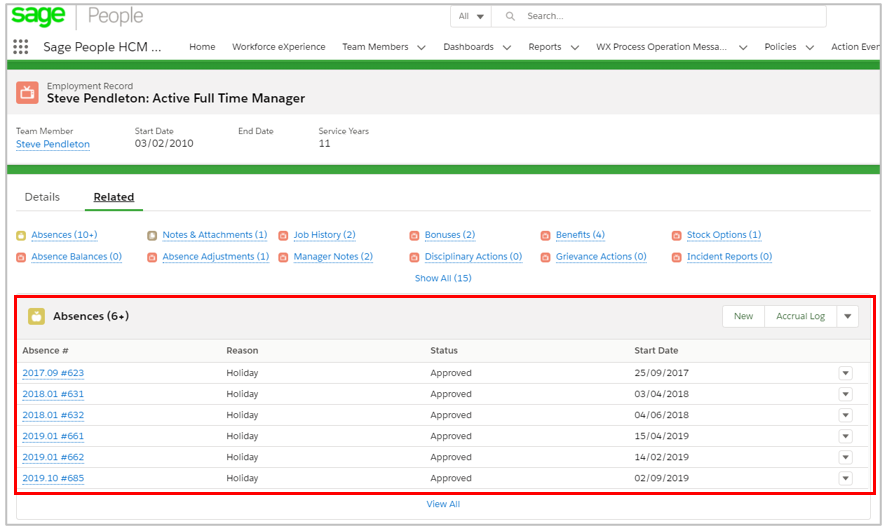This screenshot has width=889, height=532.
Task: Click the Absences (6+) list title
Action: click(91, 316)
